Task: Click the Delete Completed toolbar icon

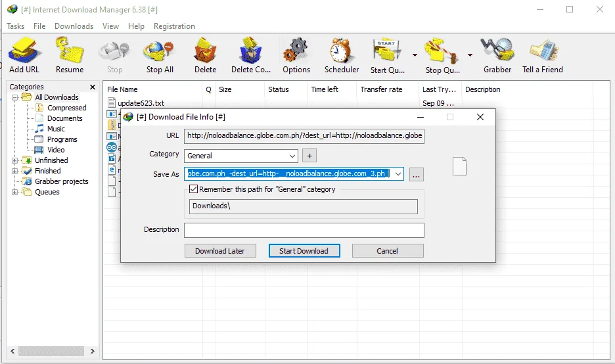Action: 250,51
